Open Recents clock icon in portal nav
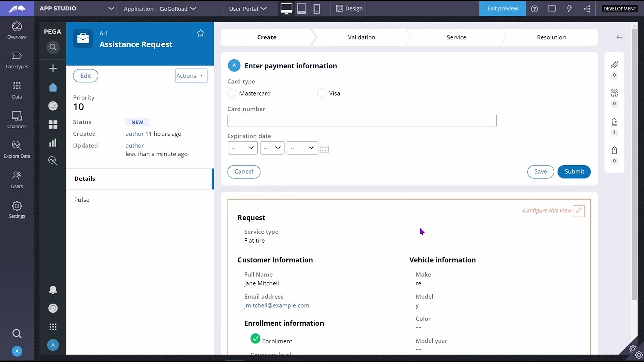Screen dimensions: 644x362 53,308
